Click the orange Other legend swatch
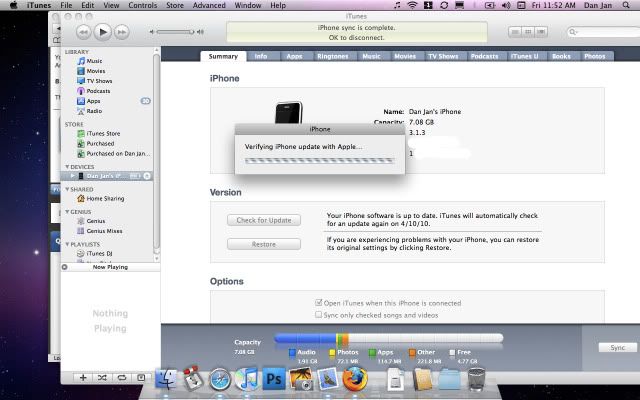 (412, 353)
